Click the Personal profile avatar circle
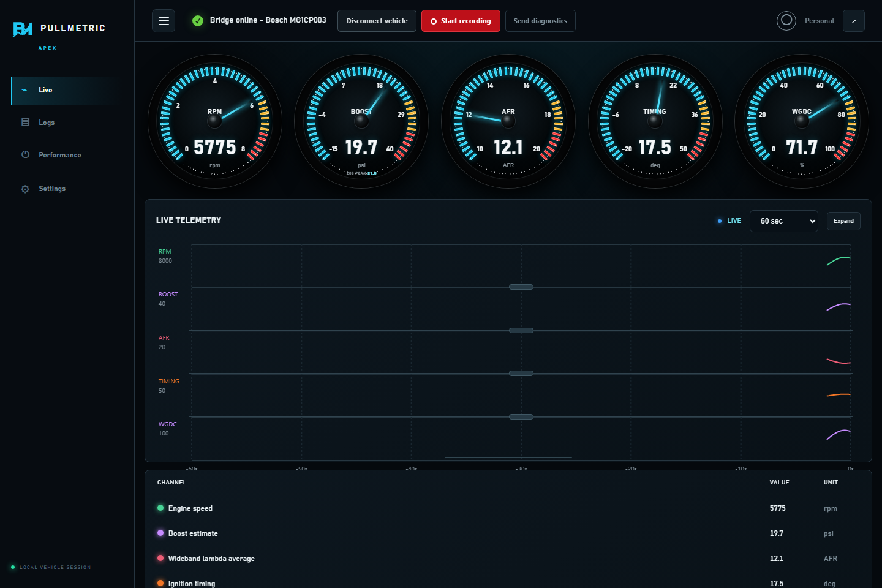882x588 pixels. click(786, 21)
